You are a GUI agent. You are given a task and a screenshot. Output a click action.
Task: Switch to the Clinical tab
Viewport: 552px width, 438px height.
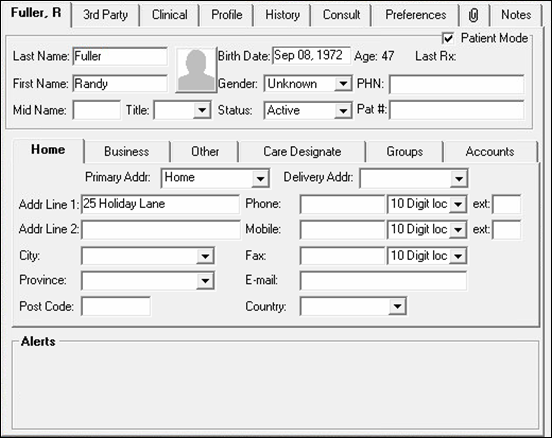169,15
